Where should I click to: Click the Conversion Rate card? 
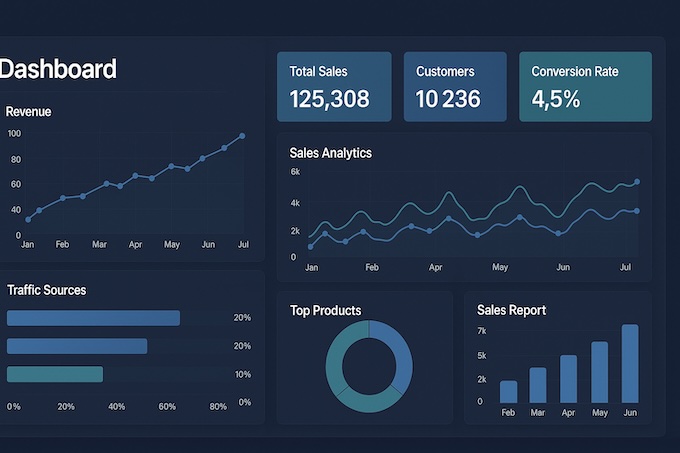tap(585, 87)
